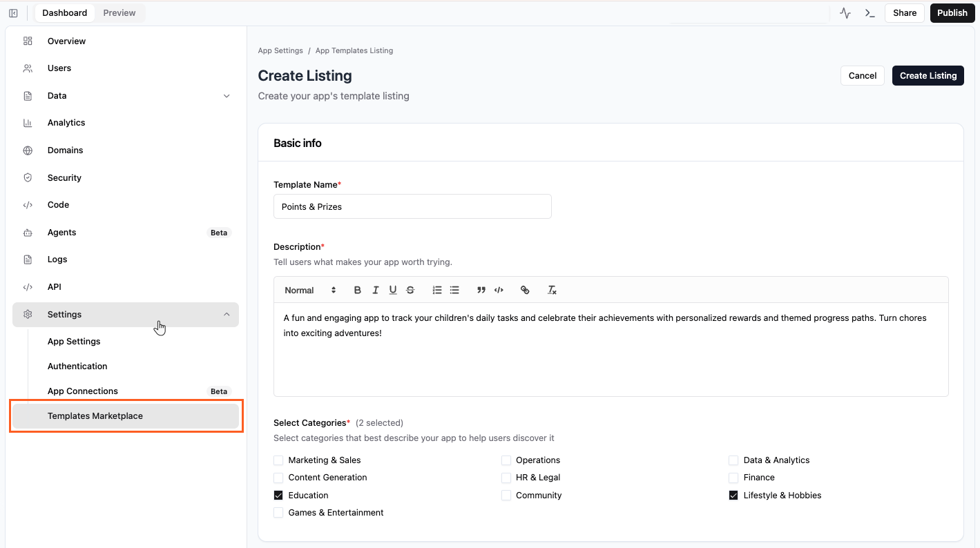Apply a bulleted list to the description

tap(454, 290)
